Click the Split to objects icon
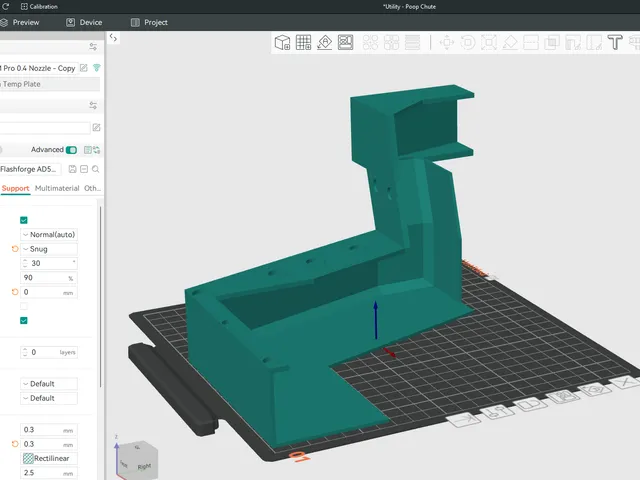The height and width of the screenshot is (480, 640). 370,42
